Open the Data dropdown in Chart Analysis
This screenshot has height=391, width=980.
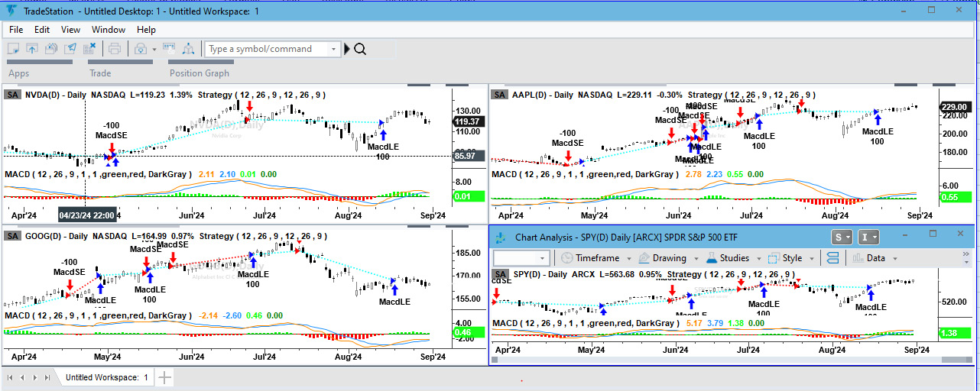click(x=875, y=258)
